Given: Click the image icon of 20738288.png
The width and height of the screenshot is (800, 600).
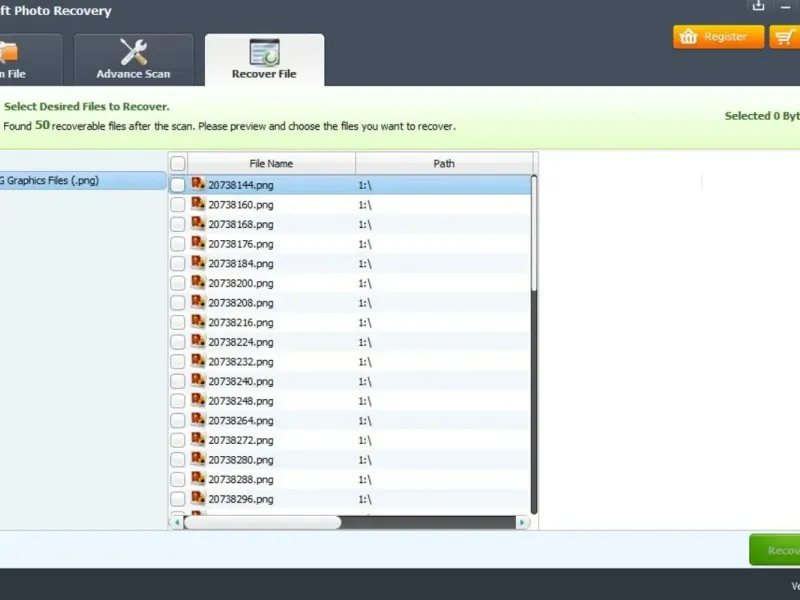Looking at the screenshot, I should (198, 479).
